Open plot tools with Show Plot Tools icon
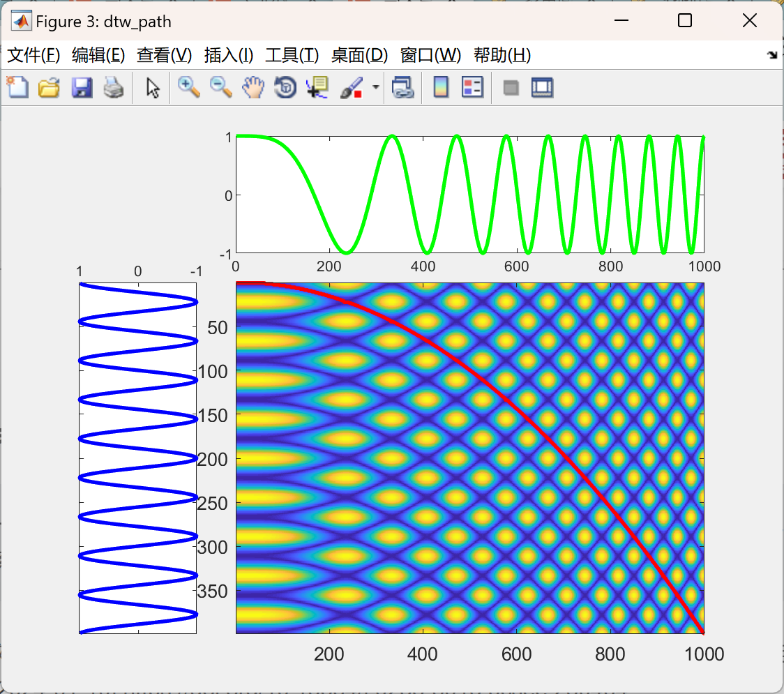This screenshot has width=784, height=694. [x=542, y=87]
